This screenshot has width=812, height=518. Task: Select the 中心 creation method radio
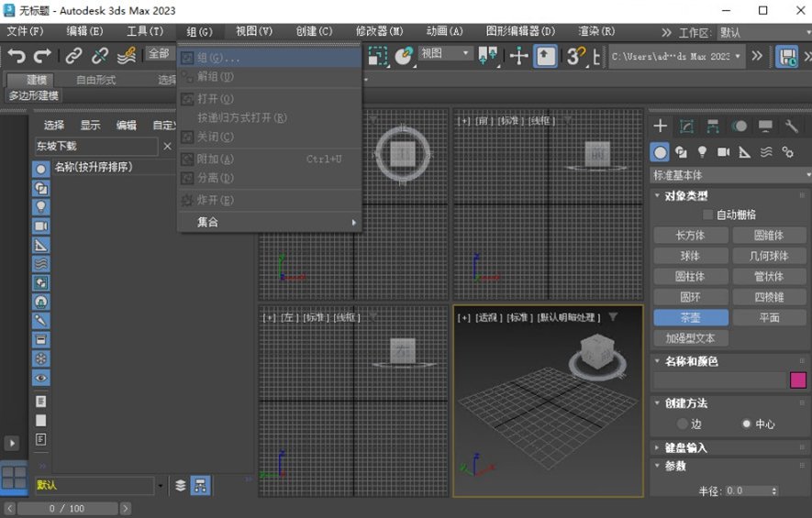746,424
